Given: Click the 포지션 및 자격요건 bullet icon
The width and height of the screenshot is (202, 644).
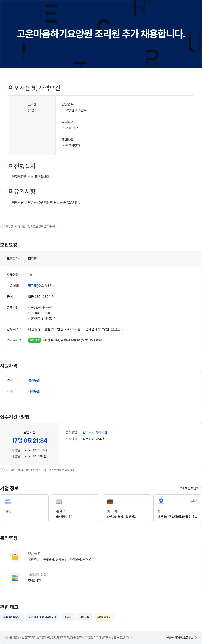Looking at the screenshot, I should [11, 87].
